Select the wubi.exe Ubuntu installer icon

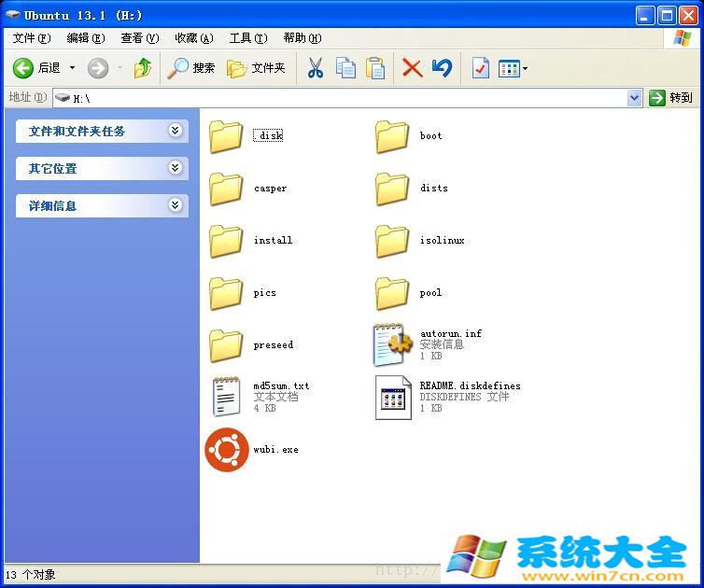tap(227, 450)
